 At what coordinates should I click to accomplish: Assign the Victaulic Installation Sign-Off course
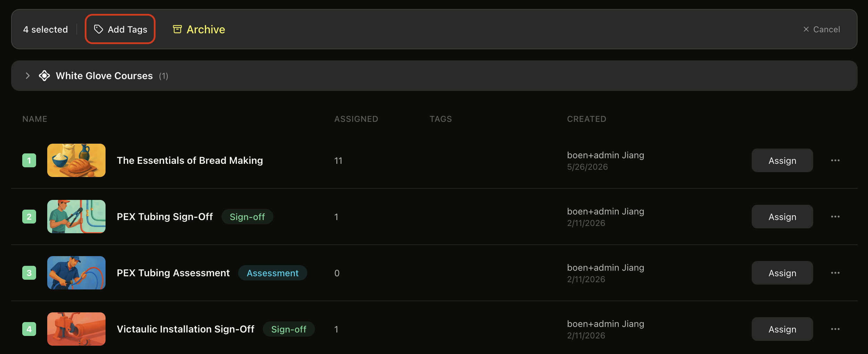[x=782, y=329]
